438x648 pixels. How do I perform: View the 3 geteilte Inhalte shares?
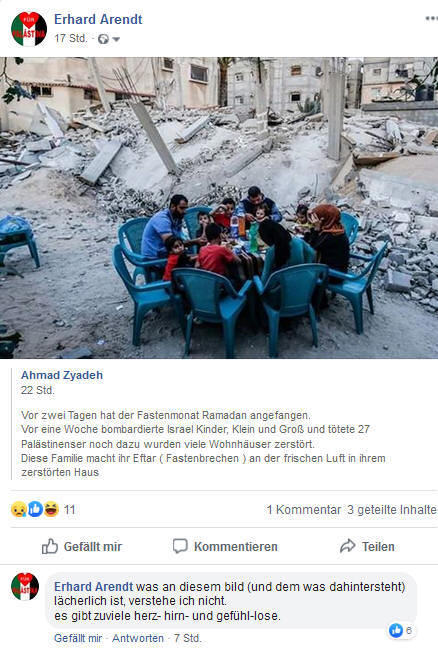click(x=392, y=510)
